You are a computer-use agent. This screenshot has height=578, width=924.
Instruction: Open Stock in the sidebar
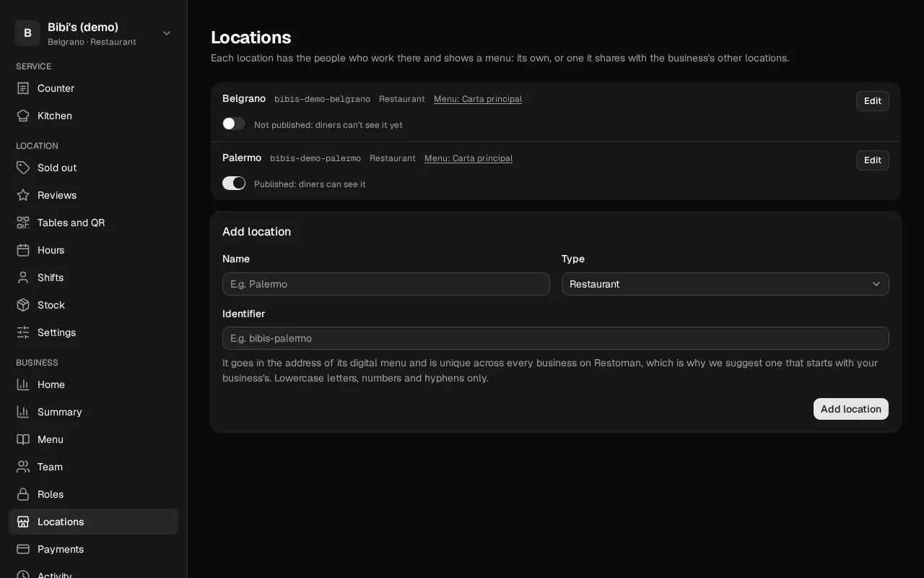pos(94,305)
